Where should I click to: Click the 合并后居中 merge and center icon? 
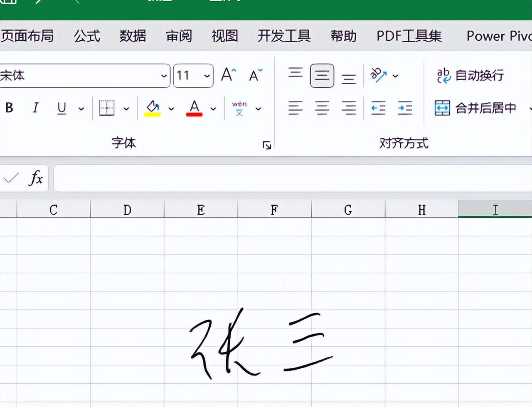point(442,108)
